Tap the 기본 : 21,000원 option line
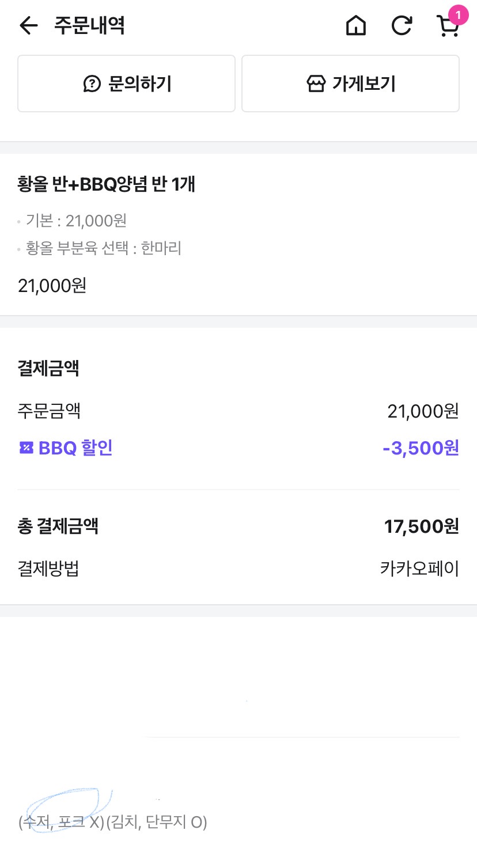 76,221
